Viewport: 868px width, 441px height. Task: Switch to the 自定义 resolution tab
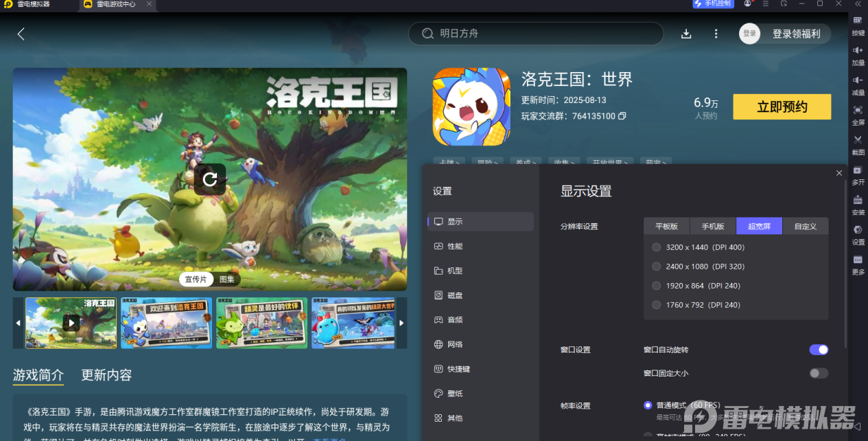click(x=806, y=226)
